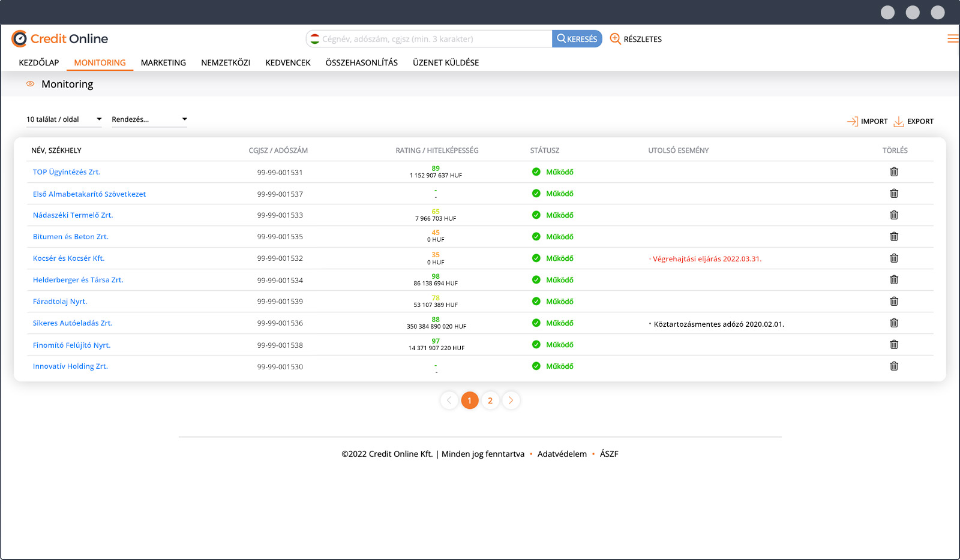Image resolution: width=960 pixels, height=560 pixels.
Task: Open the Sikeres Autóeladás Zrt. company page
Action: click(73, 323)
